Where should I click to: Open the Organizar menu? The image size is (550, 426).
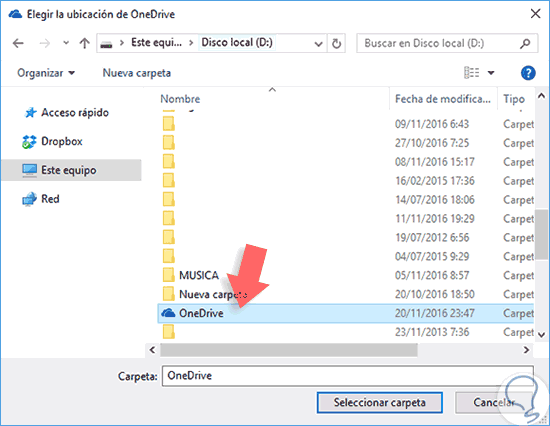coord(46,73)
